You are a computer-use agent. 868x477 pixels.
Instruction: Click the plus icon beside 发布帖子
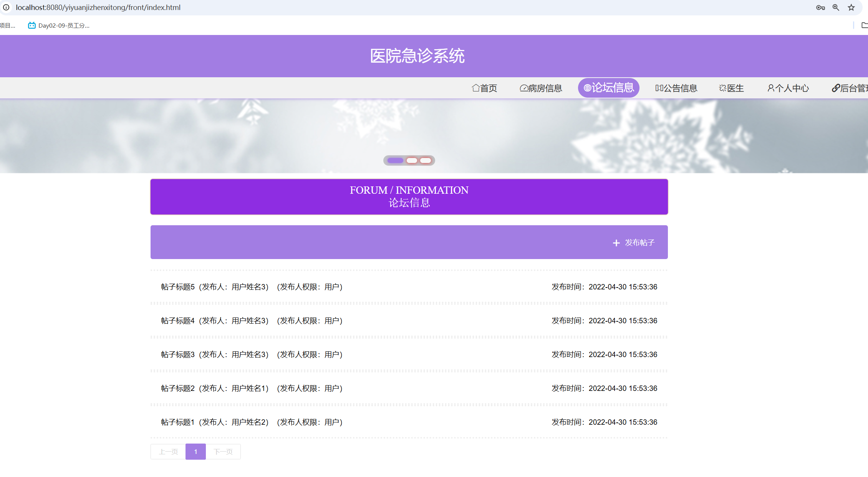(x=616, y=243)
